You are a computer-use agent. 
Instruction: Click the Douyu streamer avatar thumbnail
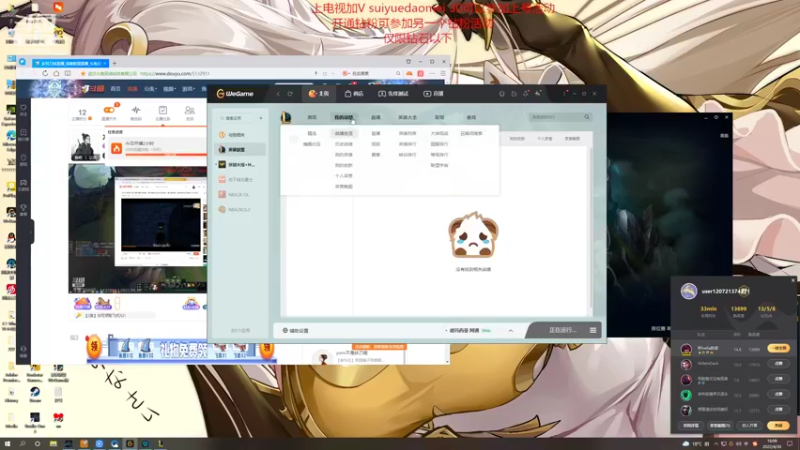pos(85,146)
